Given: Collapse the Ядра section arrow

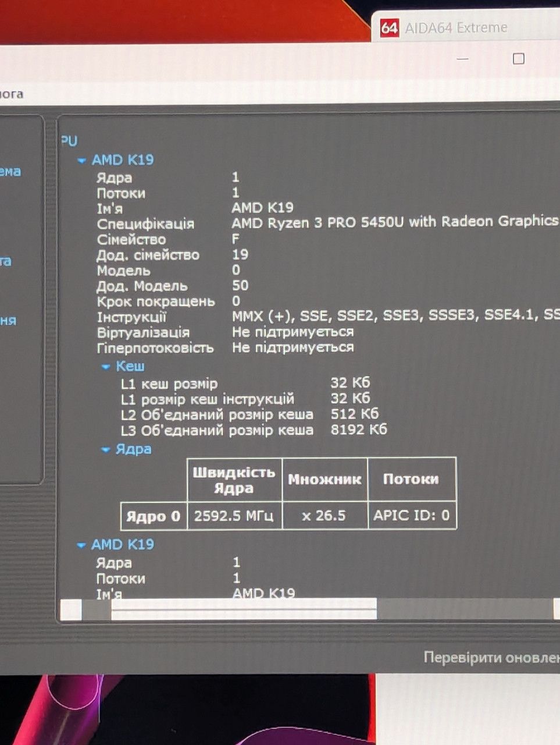Looking at the screenshot, I should pyautogui.click(x=106, y=449).
